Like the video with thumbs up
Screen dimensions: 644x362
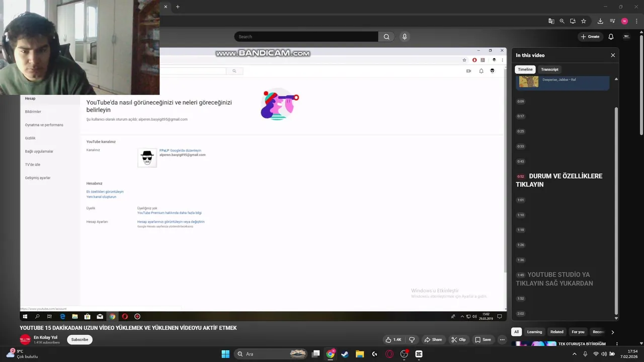click(393, 339)
